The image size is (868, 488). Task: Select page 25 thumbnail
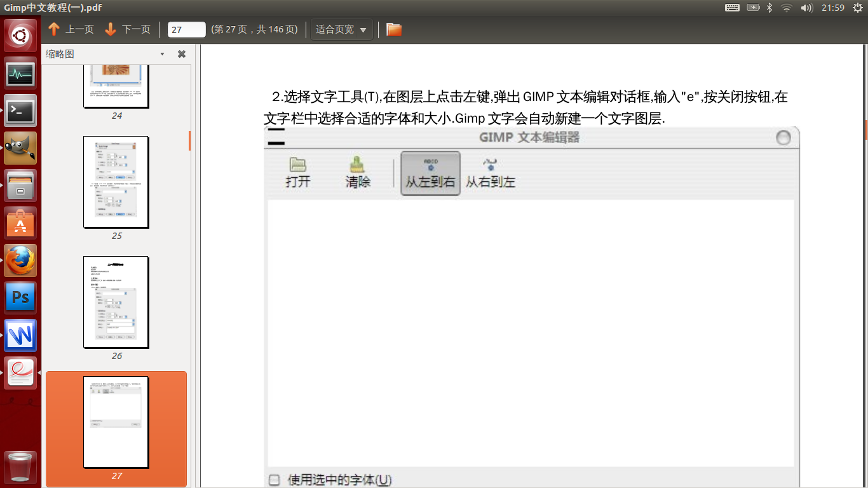[x=116, y=182]
